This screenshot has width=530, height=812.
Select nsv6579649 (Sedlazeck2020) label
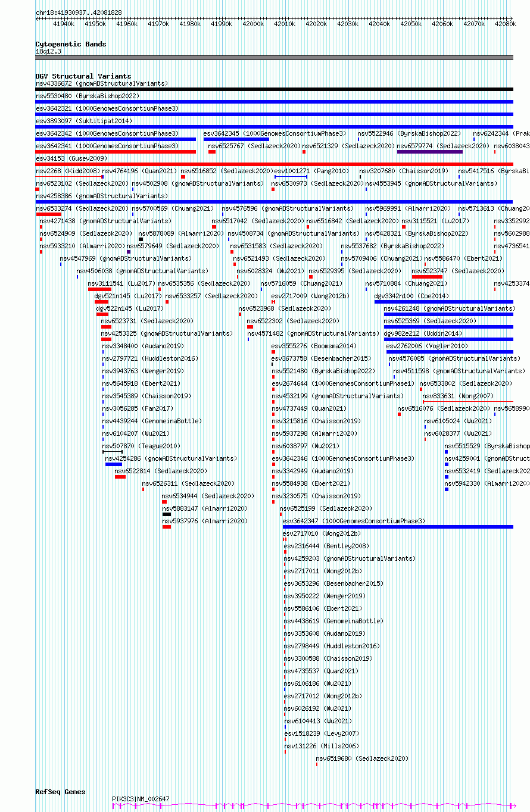[x=173, y=246]
